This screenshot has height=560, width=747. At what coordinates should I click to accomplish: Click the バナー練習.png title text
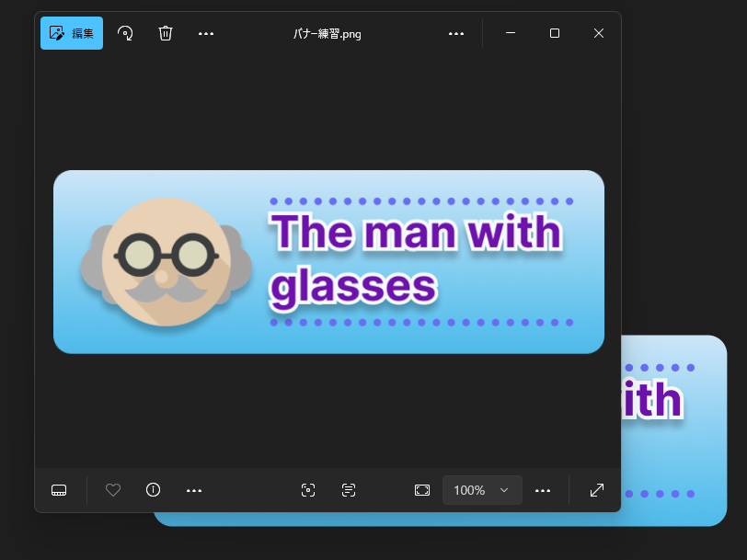(328, 34)
